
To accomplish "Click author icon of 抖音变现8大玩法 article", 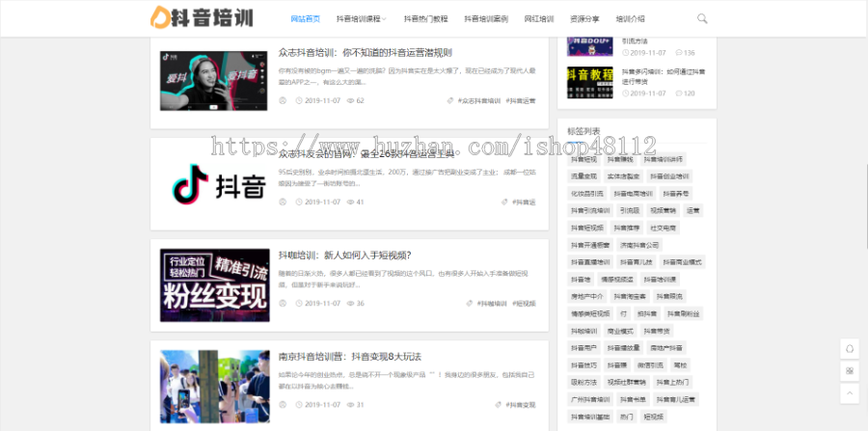I will 283,404.
